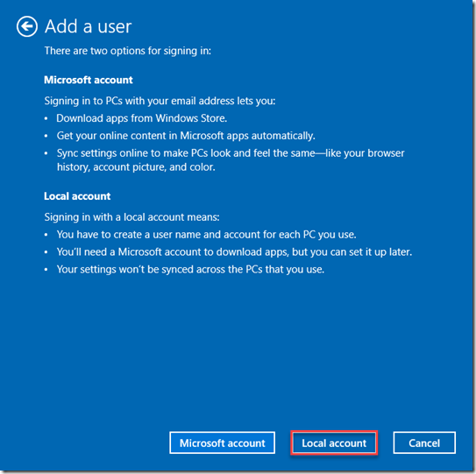Select the bold 'Local account' heading
This screenshot has height=474, width=476.
[x=77, y=196]
